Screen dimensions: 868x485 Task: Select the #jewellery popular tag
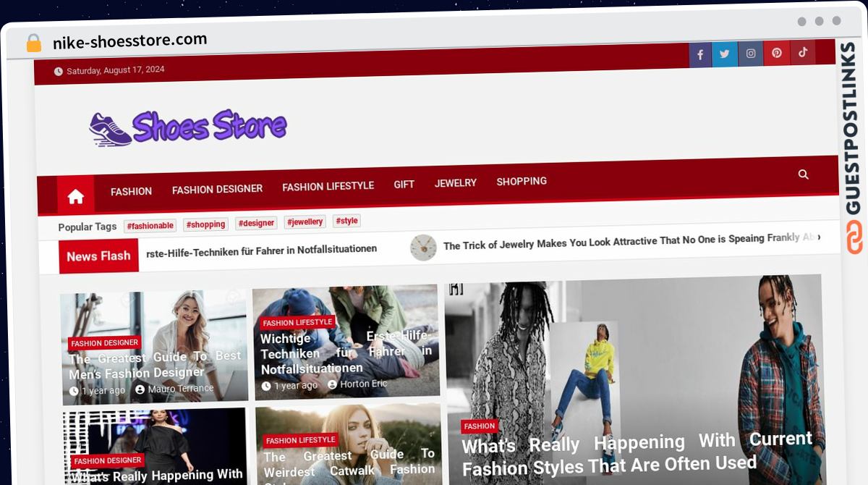click(305, 222)
